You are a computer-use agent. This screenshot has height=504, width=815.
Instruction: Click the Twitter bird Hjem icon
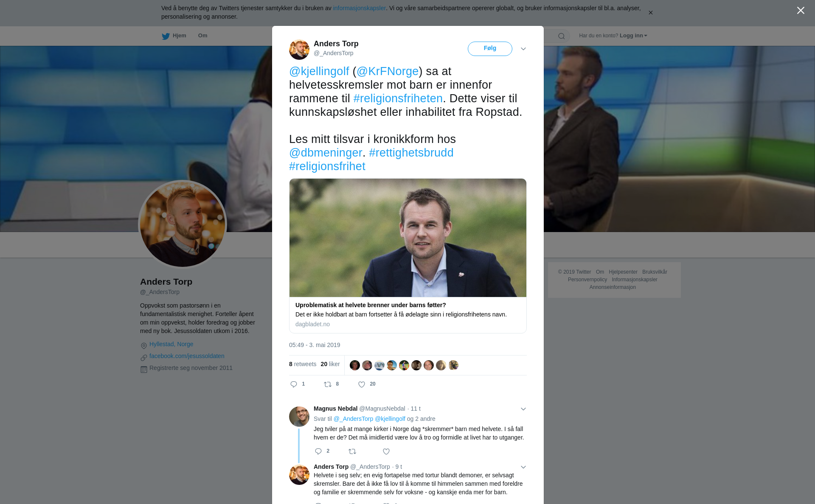click(166, 36)
